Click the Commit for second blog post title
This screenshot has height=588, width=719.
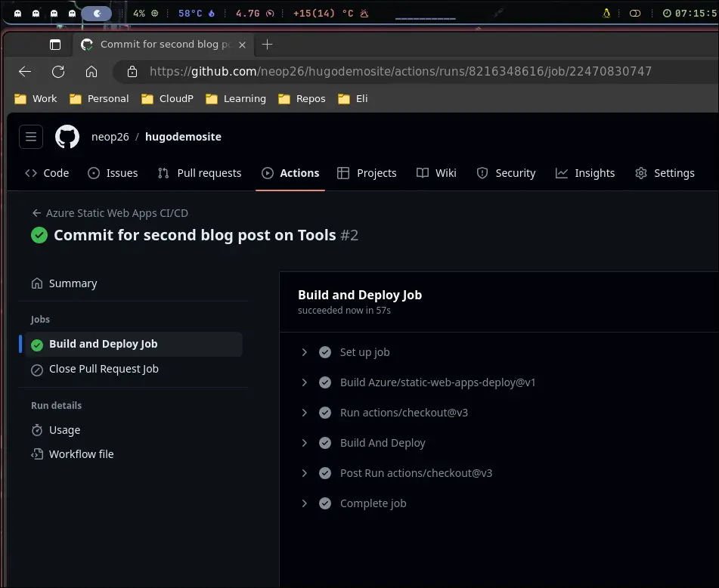click(x=194, y=235)
